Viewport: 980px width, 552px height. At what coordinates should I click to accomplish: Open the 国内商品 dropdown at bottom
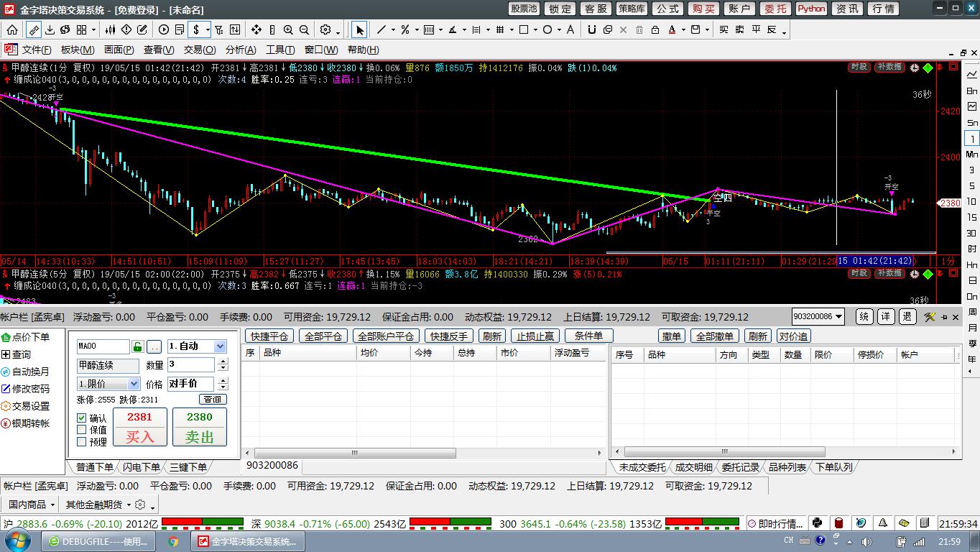point(32,505)
